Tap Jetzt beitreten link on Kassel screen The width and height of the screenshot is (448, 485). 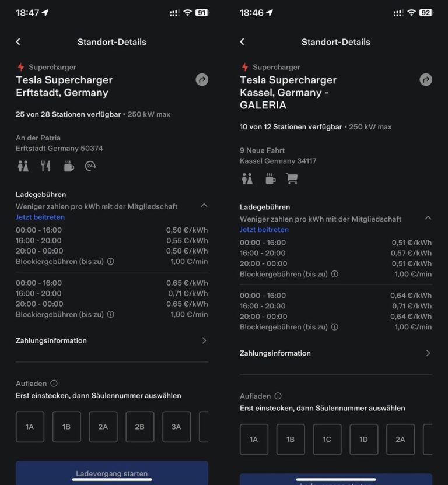click(x=264, y=230)
